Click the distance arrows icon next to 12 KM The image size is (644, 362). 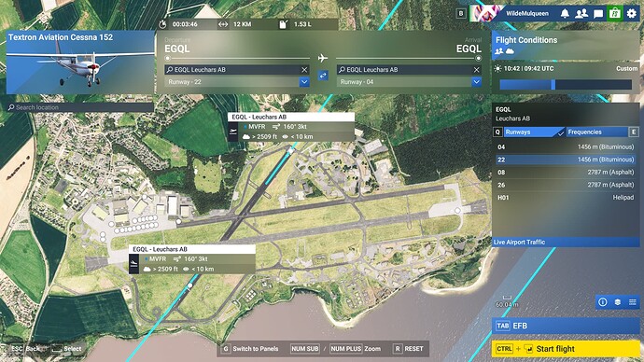[223, 24]
